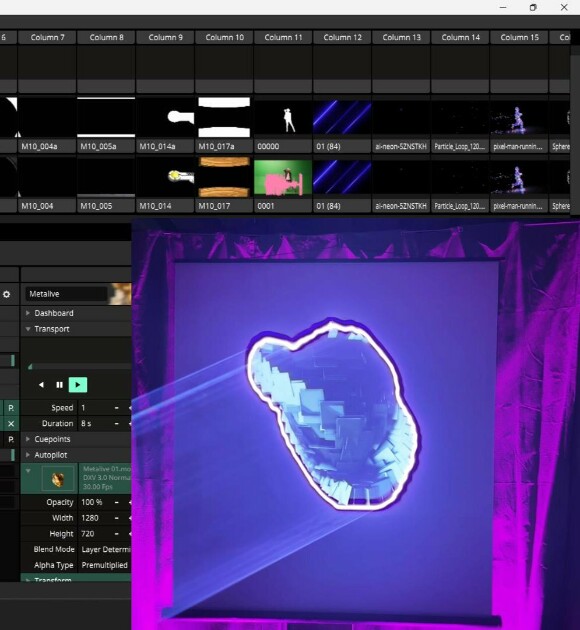
Task: Collapse the Metalive 01 clip section arrow
Action: (x=28, y=470)
